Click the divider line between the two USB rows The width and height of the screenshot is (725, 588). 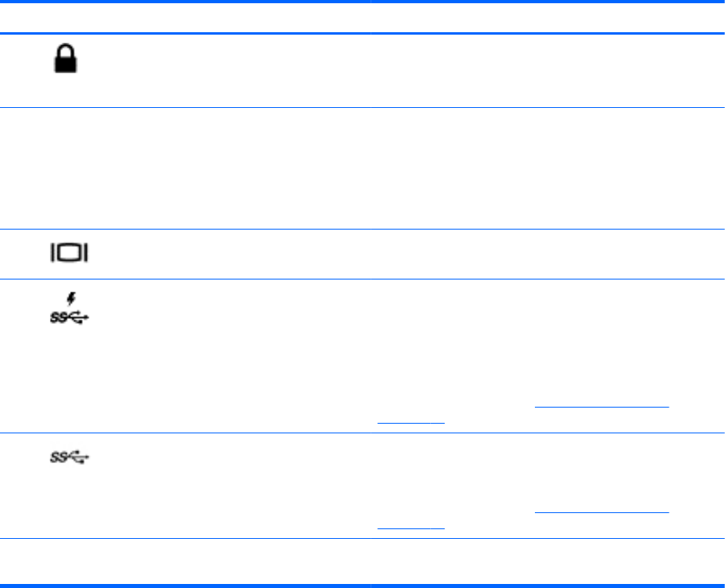pyautogui.click(x=362, y=433)
